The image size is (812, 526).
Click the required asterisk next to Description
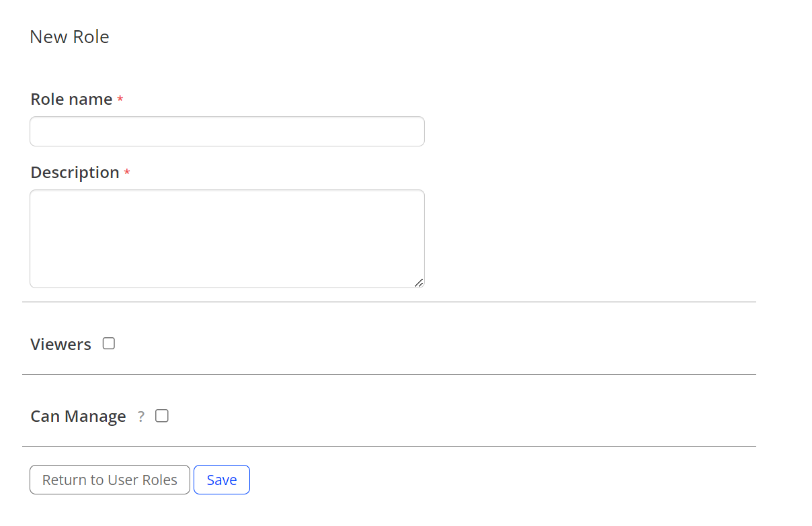127,173
